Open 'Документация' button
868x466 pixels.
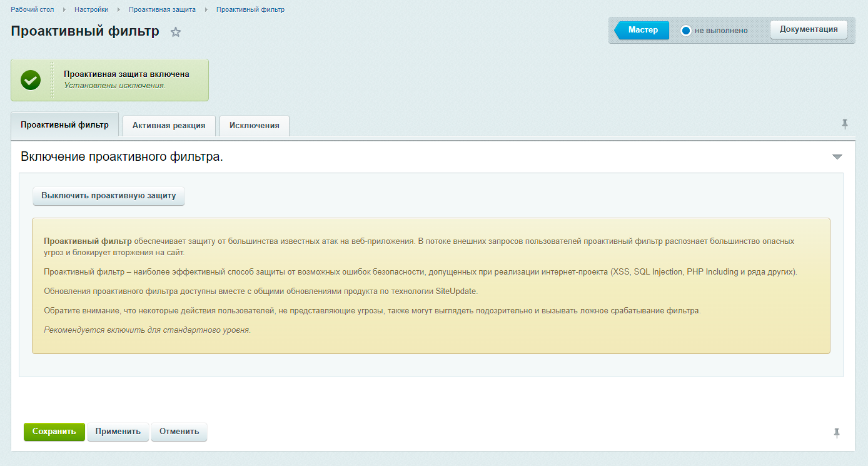pos(809,29)
